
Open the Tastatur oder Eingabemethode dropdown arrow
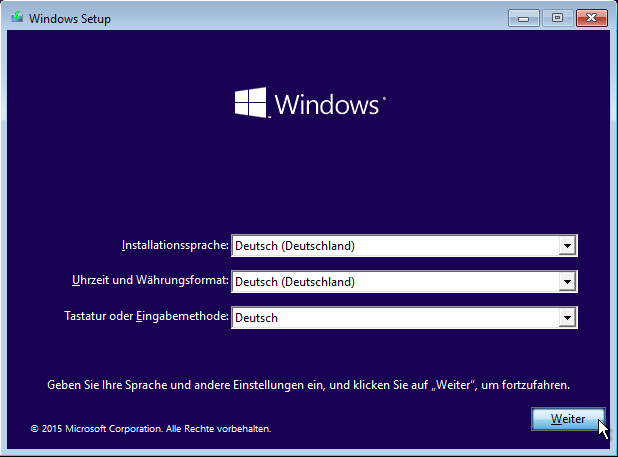(567, 318)
